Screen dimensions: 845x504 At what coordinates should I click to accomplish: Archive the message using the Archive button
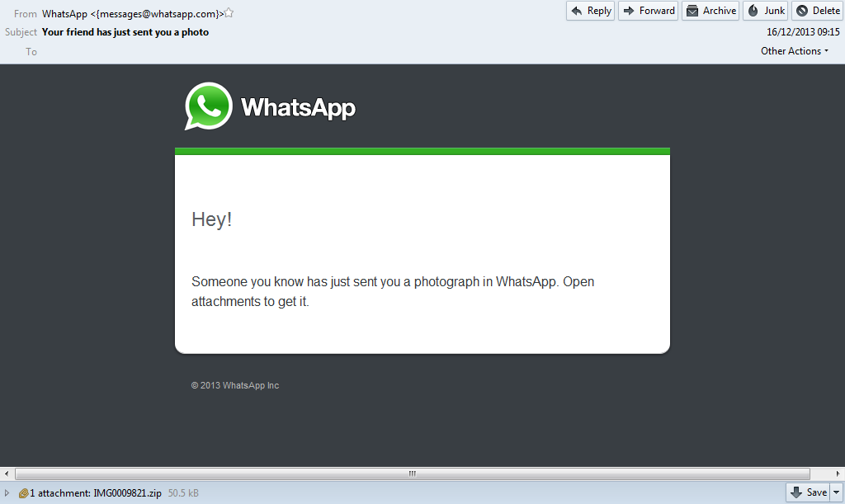click(x=710, y=11)
